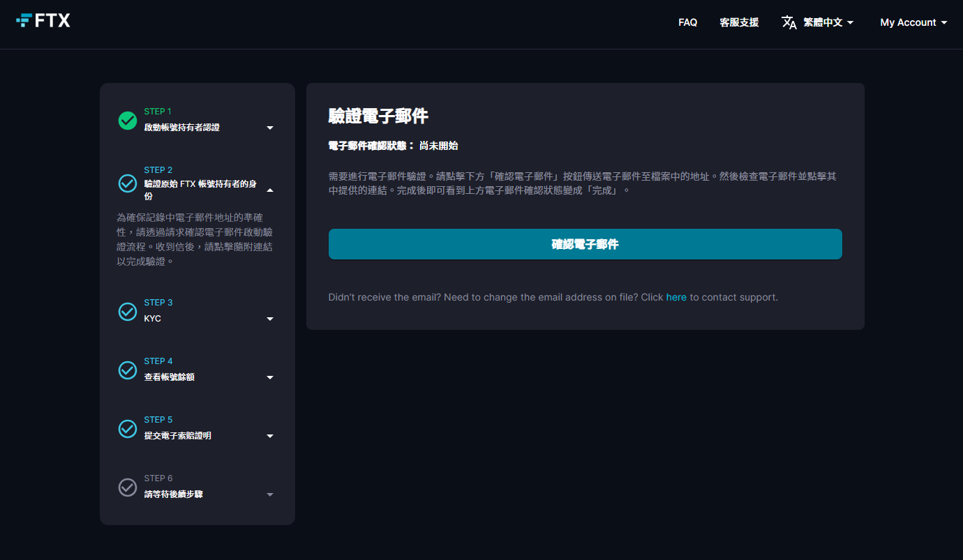Click the 'here' contact support link
Image resolution: width=963 pixels, height=560 pixels.
tap(676, 297)
